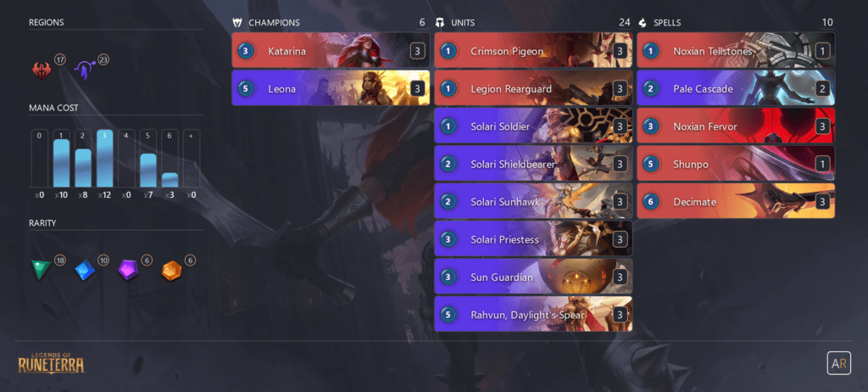Click the Spells section header icon

tap(643, 23)
